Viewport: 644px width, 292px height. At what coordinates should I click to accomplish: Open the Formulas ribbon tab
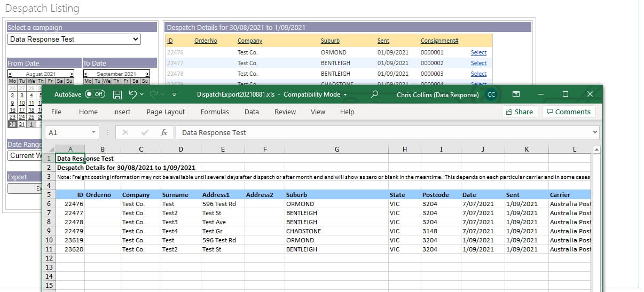pos(215,112)
